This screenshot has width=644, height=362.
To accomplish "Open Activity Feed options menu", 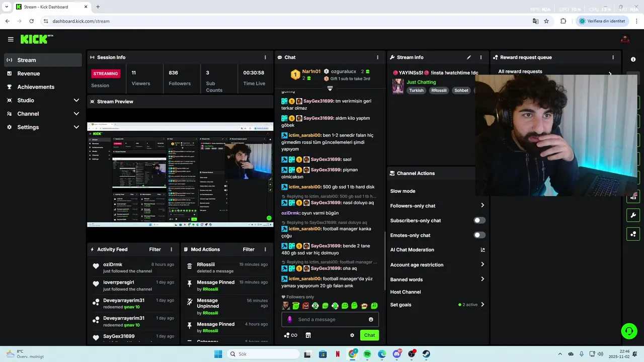I will (x=171, y=249).
